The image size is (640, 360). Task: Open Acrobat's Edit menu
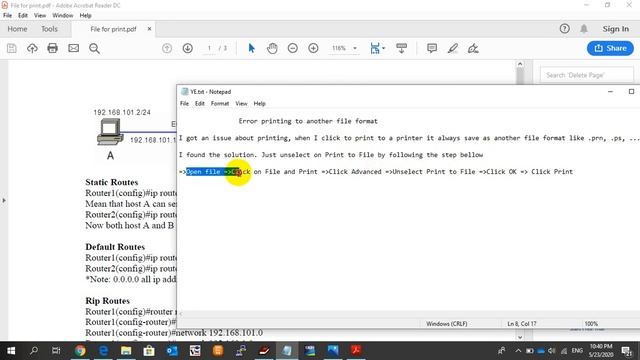pyautogui.click(x=23, y=16)
